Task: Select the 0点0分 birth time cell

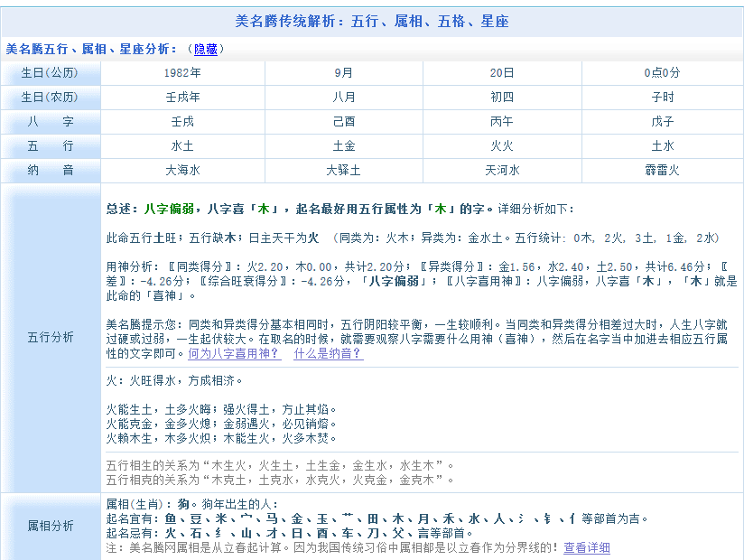Action: point(662,73)
